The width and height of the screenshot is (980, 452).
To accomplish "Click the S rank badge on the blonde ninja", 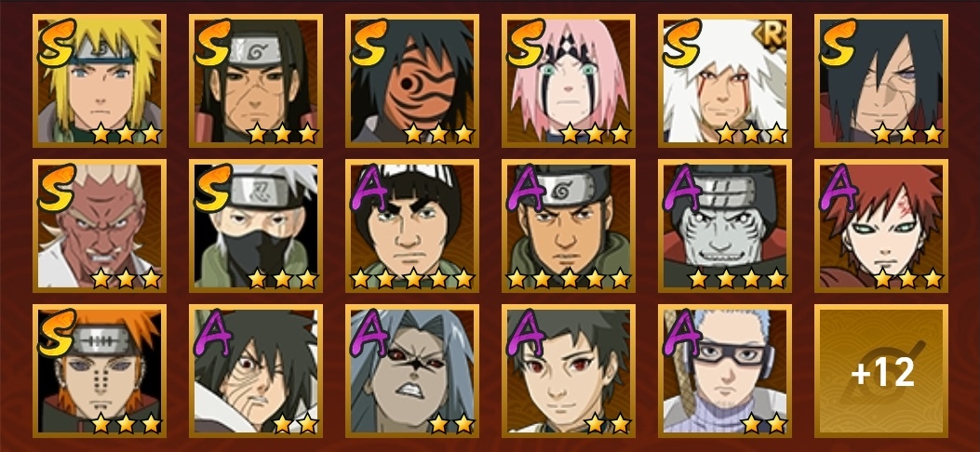I will (56, 42).
